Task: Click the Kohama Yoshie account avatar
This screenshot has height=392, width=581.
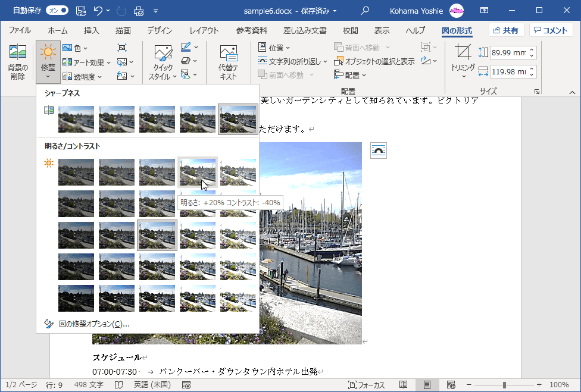Action: coord(457,11)
